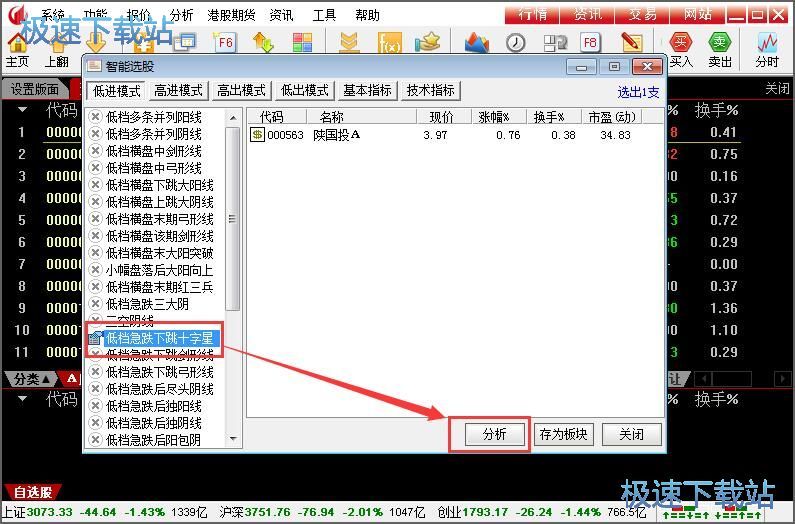
Task: Open the 港股期货 menu
Action: point(231,15)
